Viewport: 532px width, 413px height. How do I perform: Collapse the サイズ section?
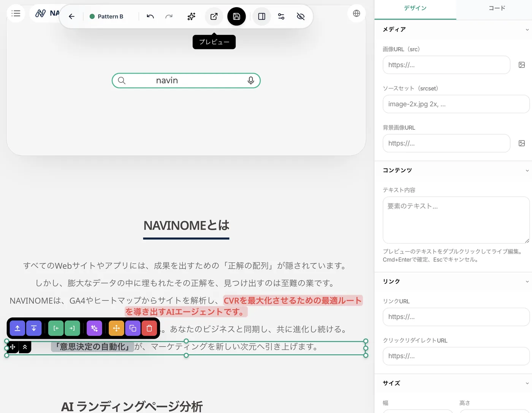coord(527,383)
